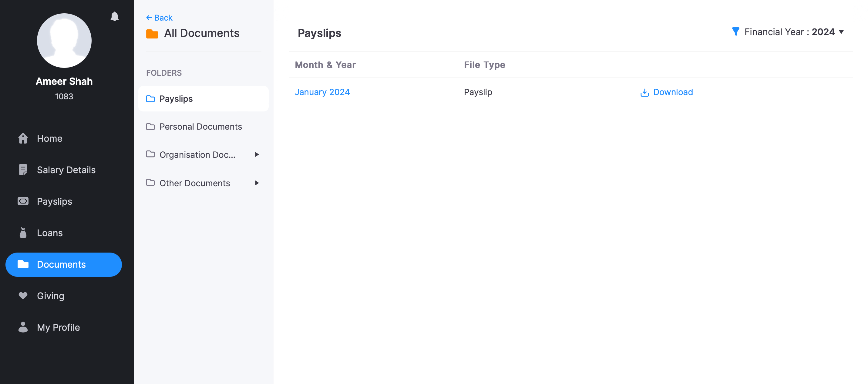Click the My Profile person icon
Viewport: 868px width, 384px height.
click(23, 327)
